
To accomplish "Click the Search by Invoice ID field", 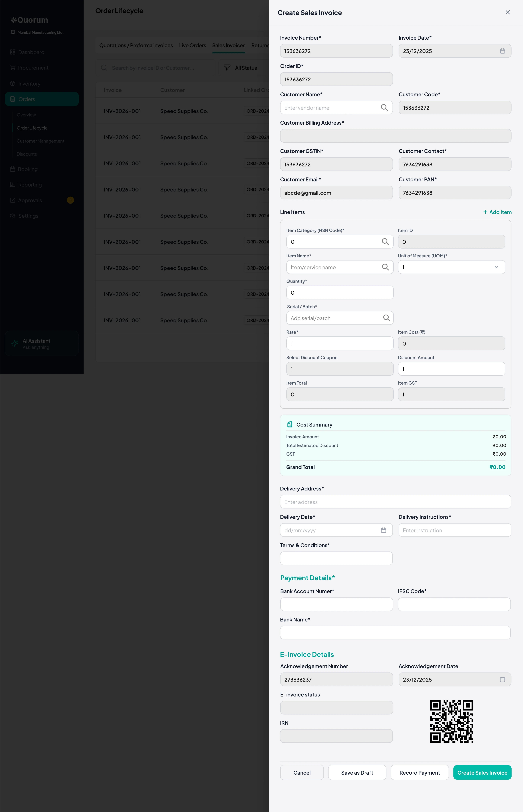I will click(x=156, y=68).
